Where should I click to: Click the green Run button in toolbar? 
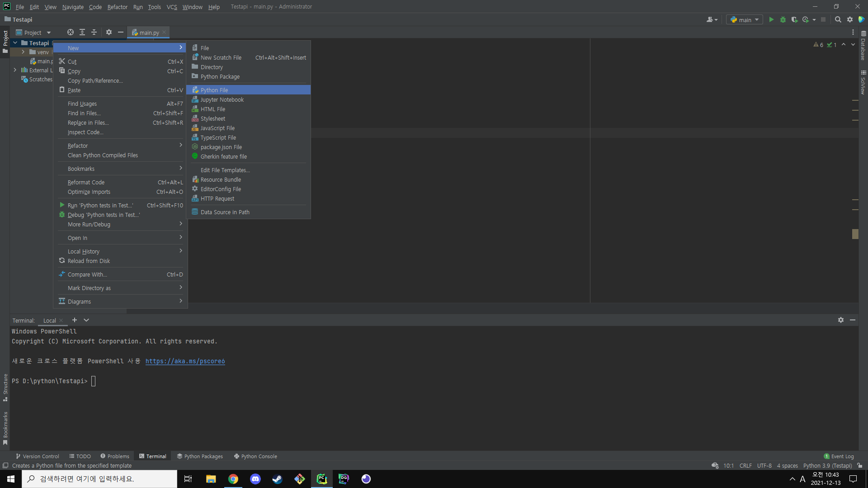771,20
